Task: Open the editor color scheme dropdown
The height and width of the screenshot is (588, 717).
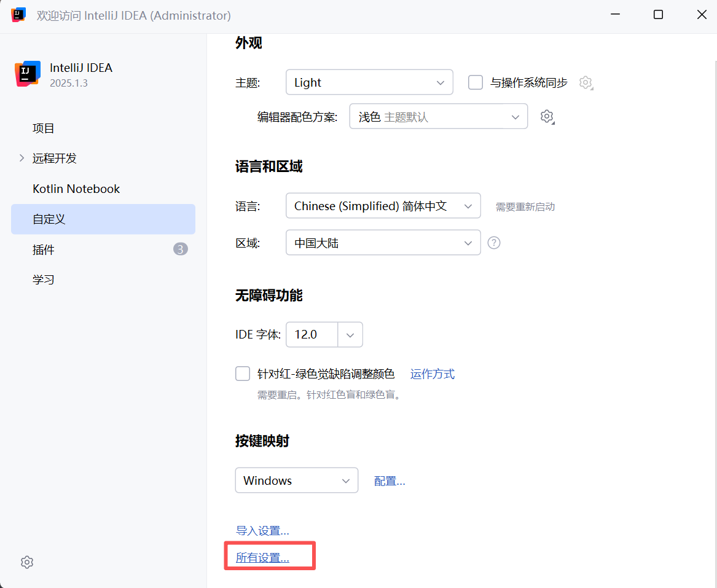Action: coord(439,116)
